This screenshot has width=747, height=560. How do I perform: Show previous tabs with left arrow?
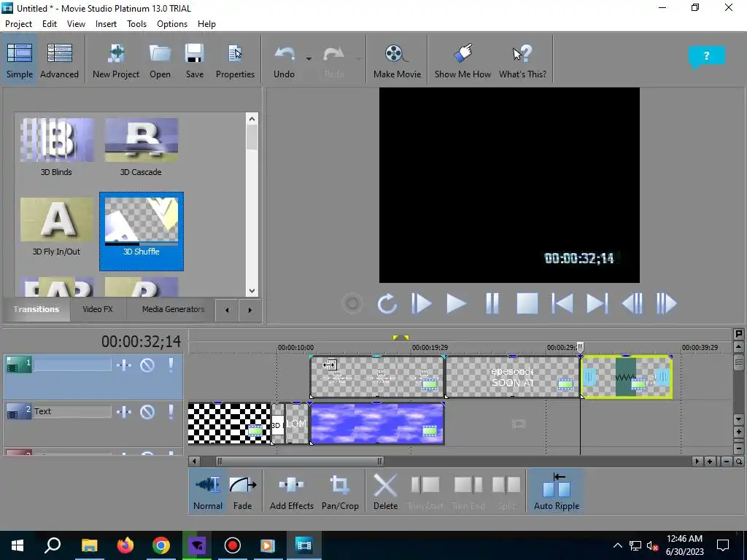coord(227,310)
